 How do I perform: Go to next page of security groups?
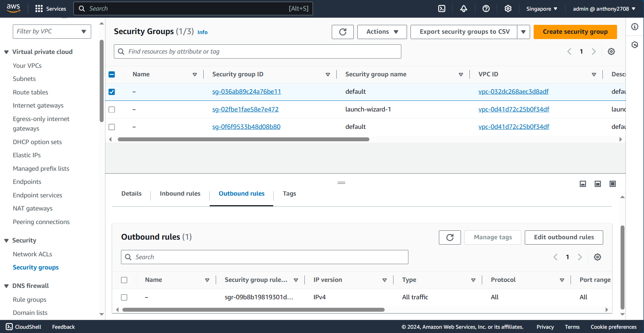[x=594, y=51]
